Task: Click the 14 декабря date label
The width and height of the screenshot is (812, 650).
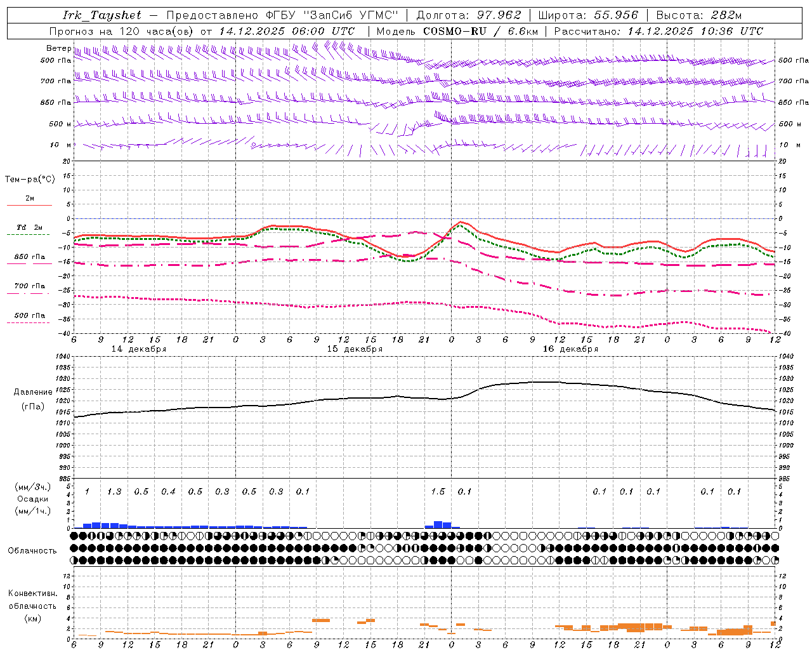Action: coord(139,349)
